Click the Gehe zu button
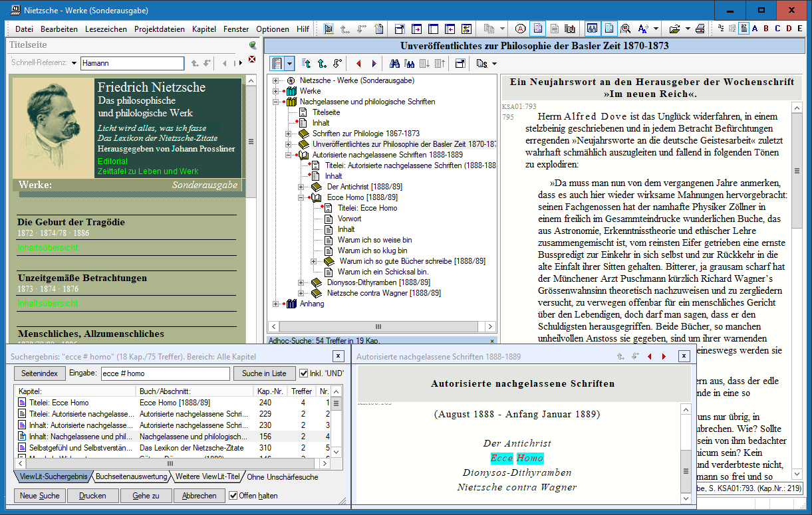 click(x=146, y=496)
